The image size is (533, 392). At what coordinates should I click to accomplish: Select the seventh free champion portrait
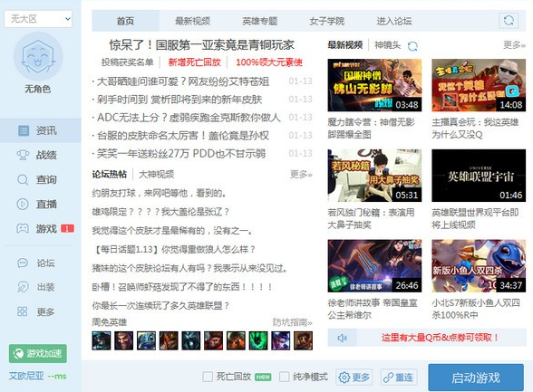[236, 340]
